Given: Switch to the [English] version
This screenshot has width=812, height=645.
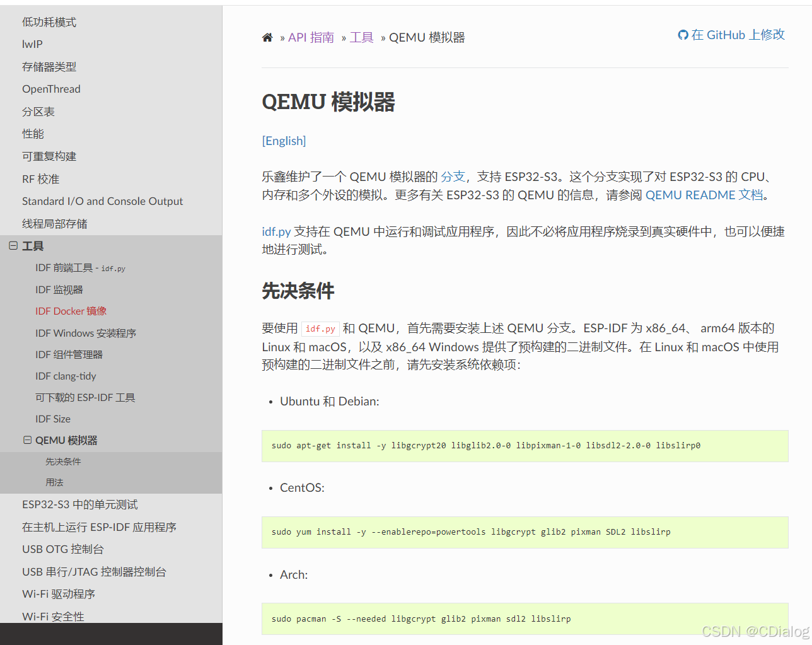Looking at the screenshot, I should pyautogui.click(x=284, y=141).
